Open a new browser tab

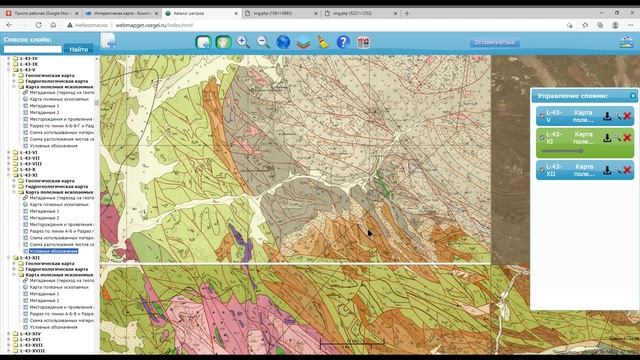[407, 13]
